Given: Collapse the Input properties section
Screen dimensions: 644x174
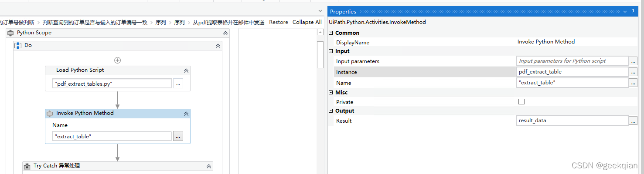Looking at the screenshot, I should pos(331,51).
